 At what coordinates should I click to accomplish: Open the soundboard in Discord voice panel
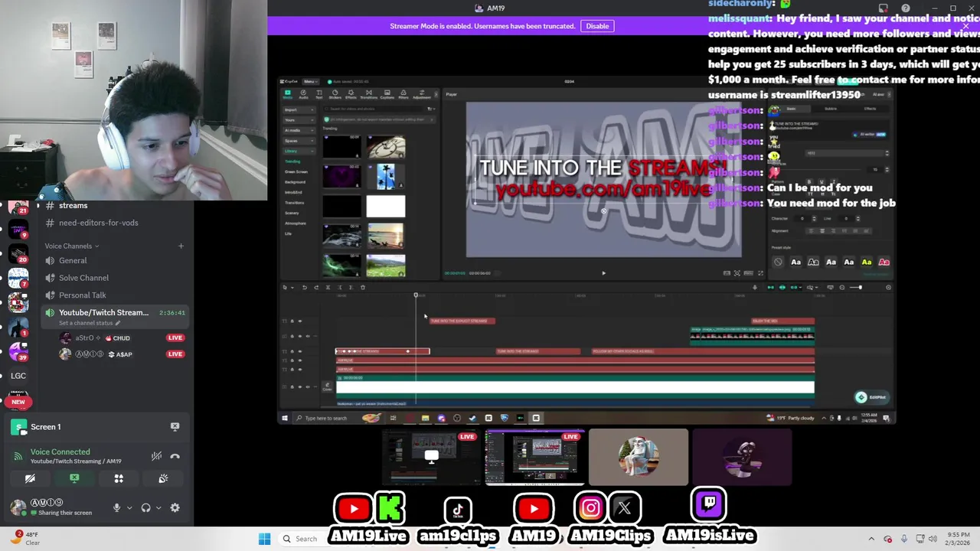click(163, 478)
